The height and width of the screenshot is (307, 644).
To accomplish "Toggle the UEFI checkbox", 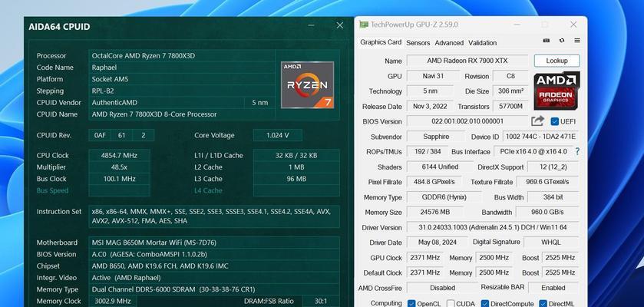I will click(x=555, y=121).
